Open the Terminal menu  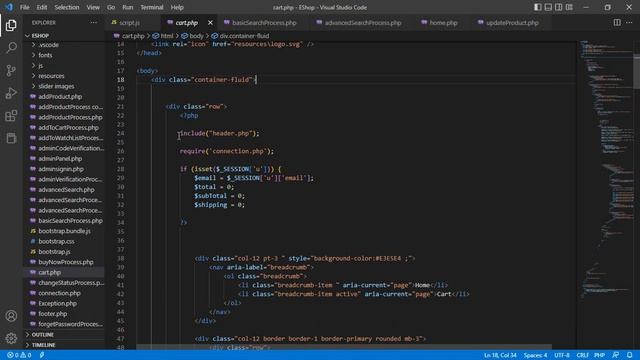click(x=151, y=7)
